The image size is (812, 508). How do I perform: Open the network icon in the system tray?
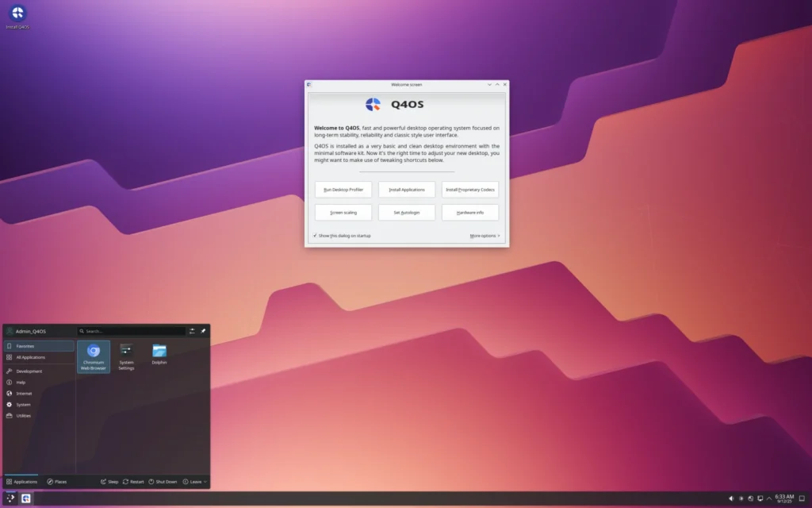click(x=751, y=498)
